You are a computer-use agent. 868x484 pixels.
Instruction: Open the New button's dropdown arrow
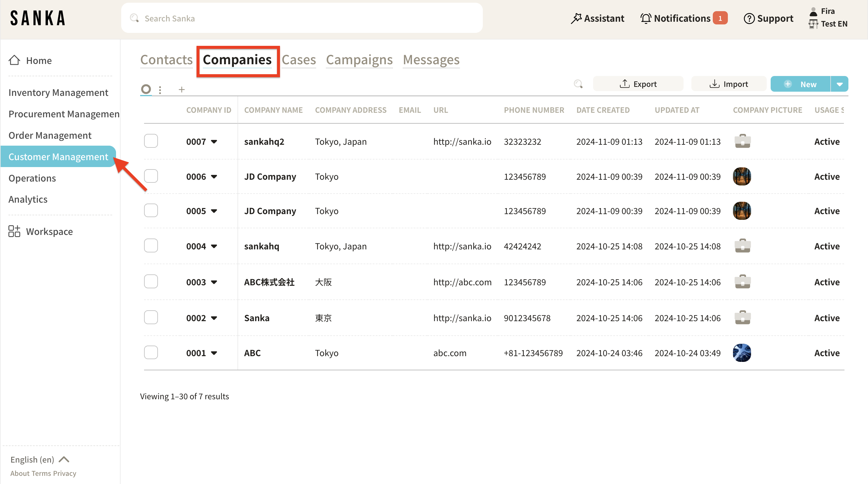tap(839, 84)
